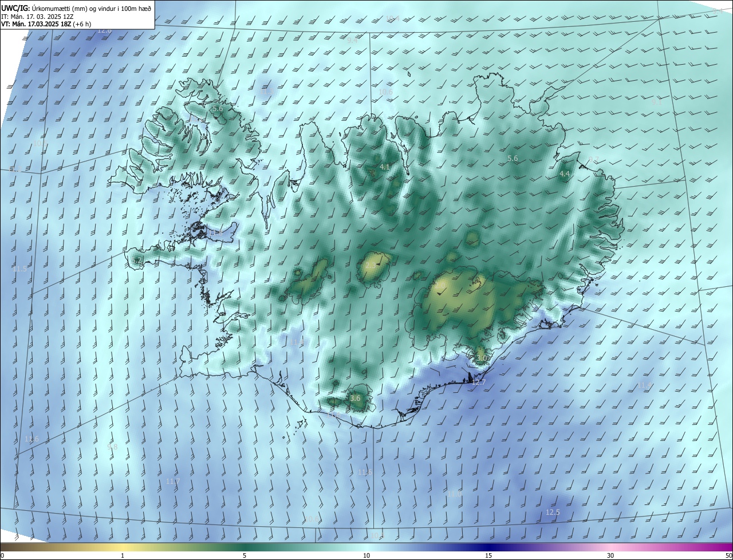
Task: Click the 2.5 value on the central glacier
Action: pos(371,266)
